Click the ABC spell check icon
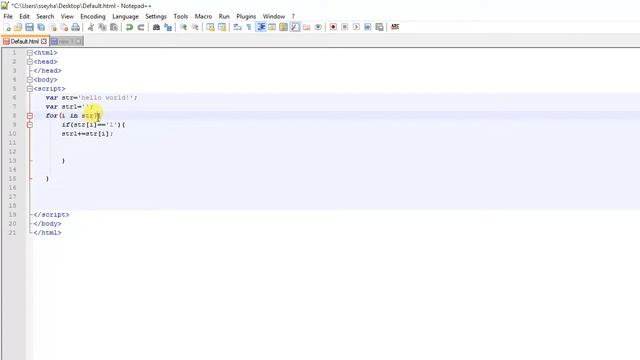The image size is (640, 360). [395, 27]
